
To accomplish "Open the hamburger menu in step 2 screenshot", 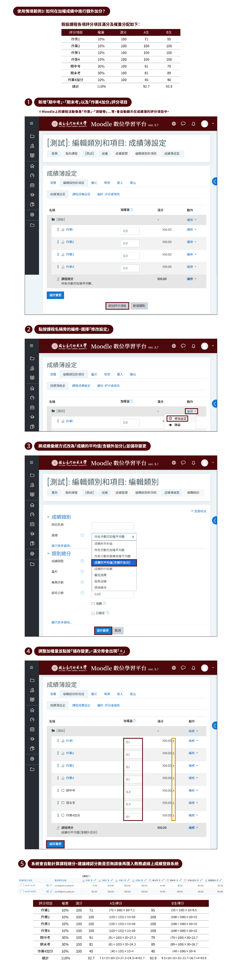I will (32, 346).
